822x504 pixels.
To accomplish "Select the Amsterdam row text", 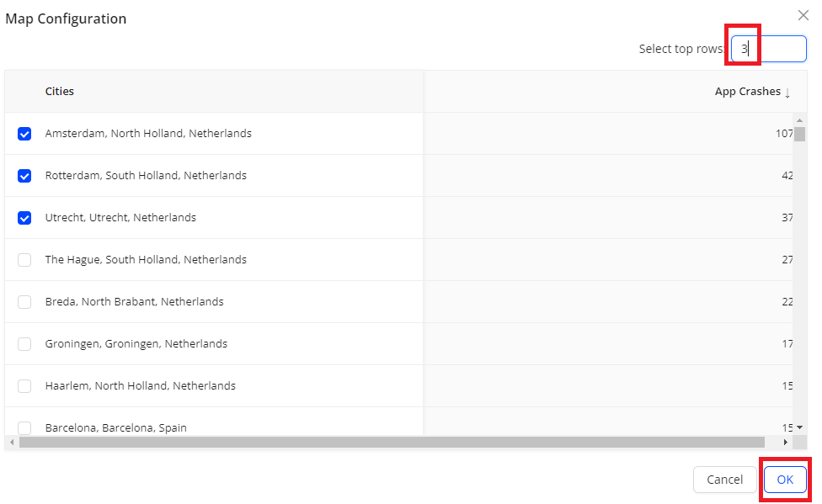I will [x=148, y=134].
